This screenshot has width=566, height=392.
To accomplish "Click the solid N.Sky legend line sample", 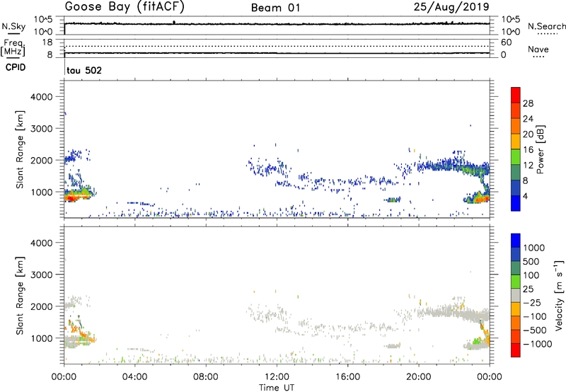I will (13, 34).
